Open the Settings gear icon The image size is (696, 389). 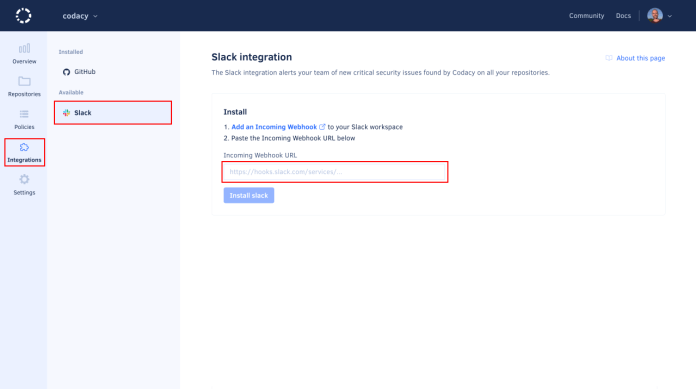coord(24,179)
